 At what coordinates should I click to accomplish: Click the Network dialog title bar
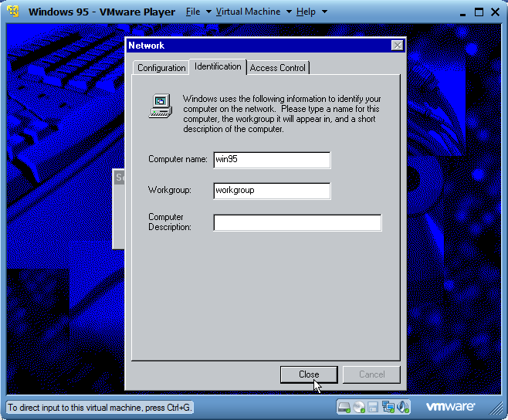(259, 46)
